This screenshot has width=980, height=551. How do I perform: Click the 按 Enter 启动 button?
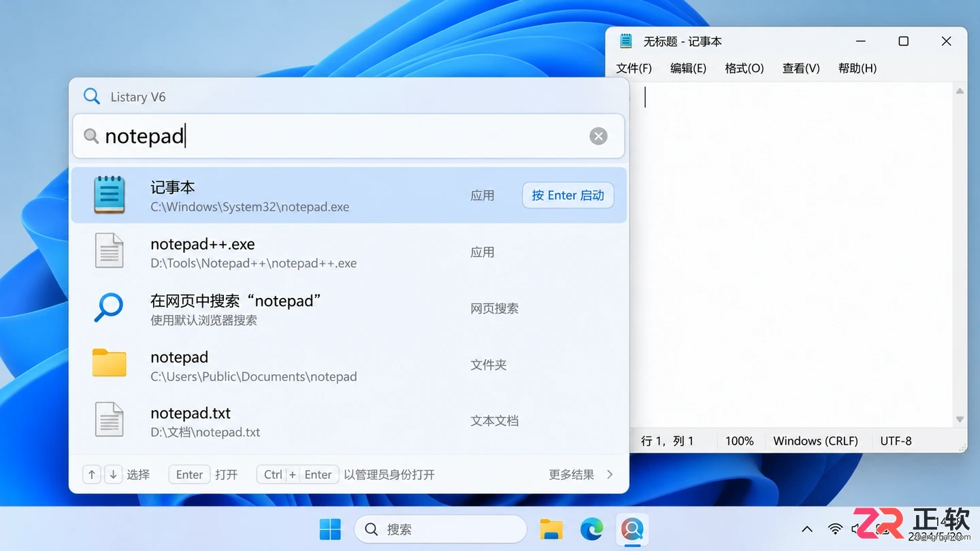click(568, 195)
